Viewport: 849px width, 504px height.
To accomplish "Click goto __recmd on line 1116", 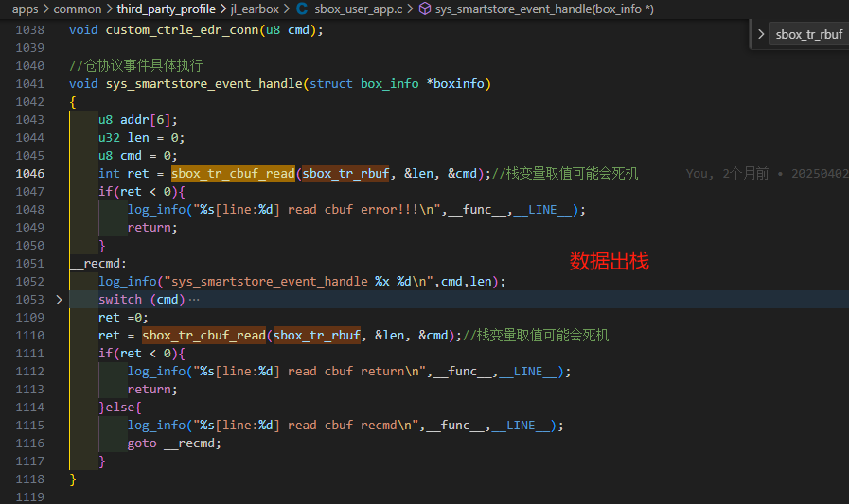I will [174, 443].
